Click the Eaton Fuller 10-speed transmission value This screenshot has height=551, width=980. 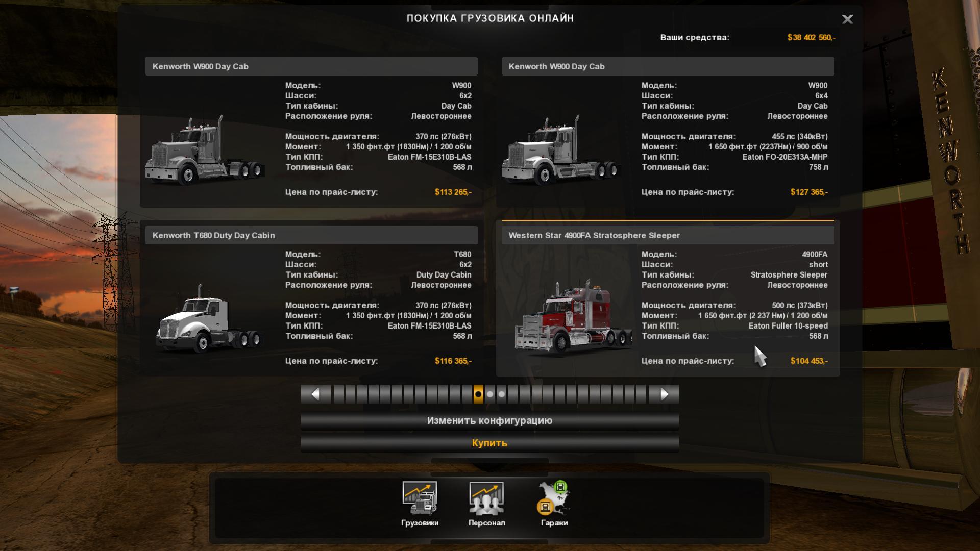click(788, 326)
